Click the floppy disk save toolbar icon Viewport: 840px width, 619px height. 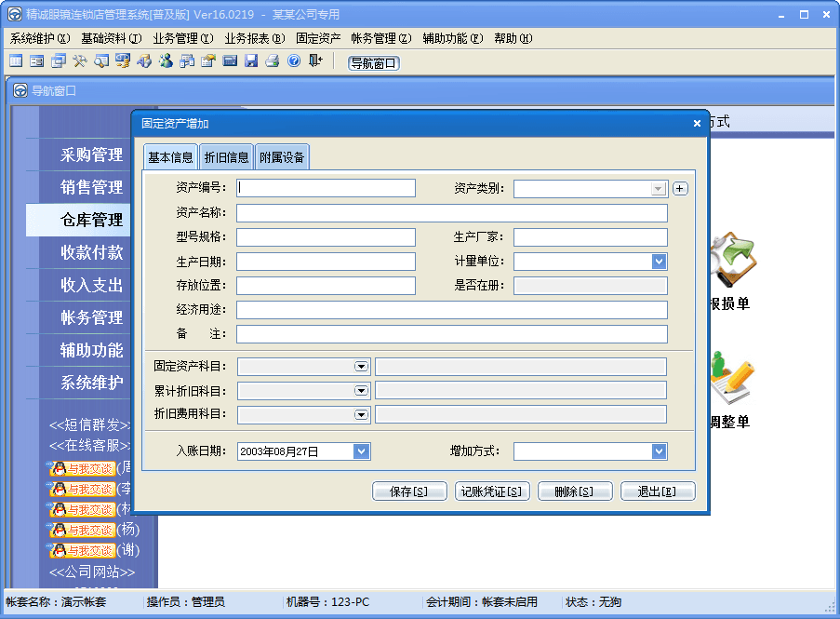pyautogui.click(x=251, y=61)
